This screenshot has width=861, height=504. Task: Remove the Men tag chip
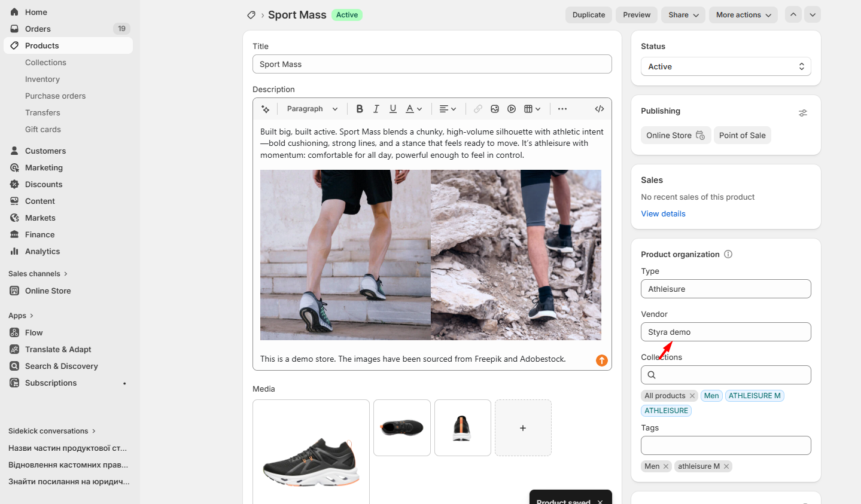(666, 466)
